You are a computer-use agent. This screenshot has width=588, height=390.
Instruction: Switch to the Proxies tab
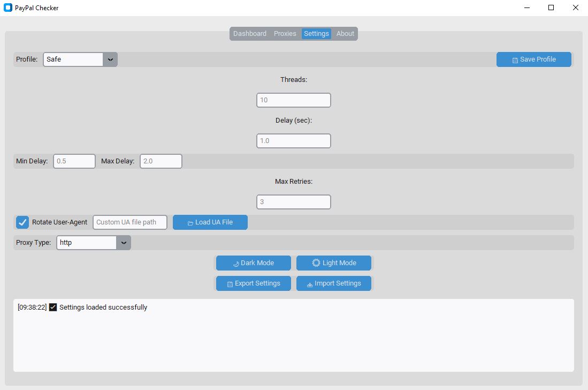(x=285, y=34)
